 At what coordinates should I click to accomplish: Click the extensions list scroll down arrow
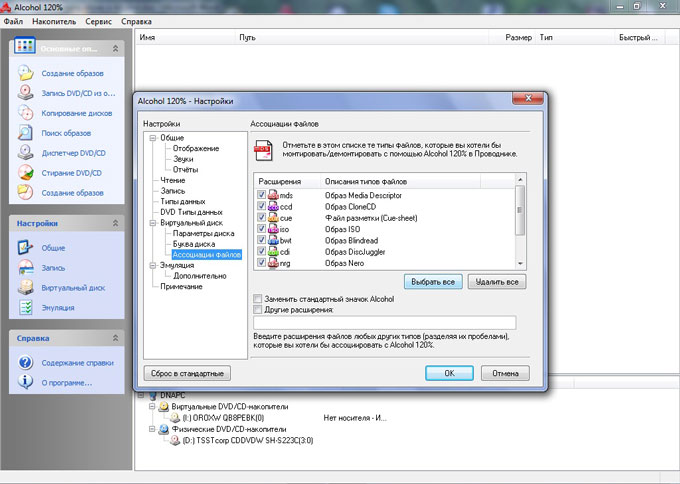520,264
